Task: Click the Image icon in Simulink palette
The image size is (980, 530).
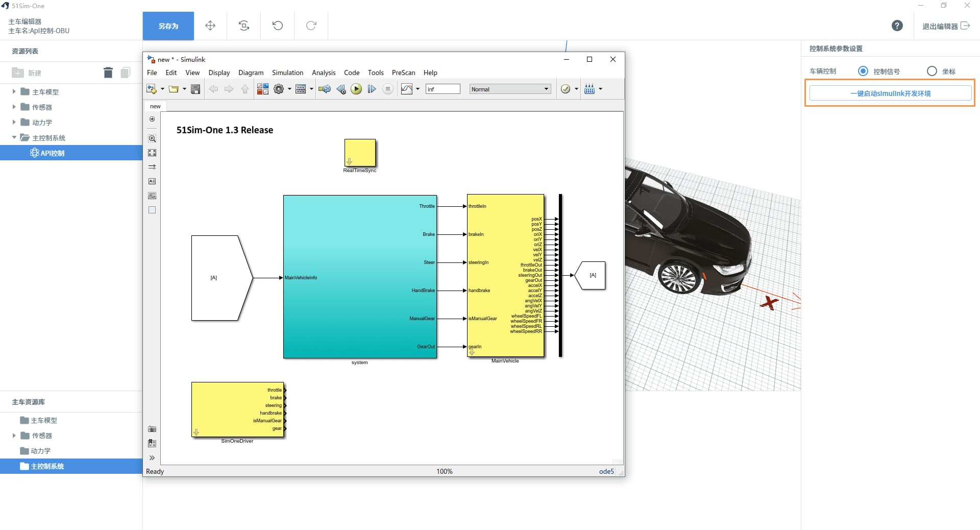Action: coord(152,196)
